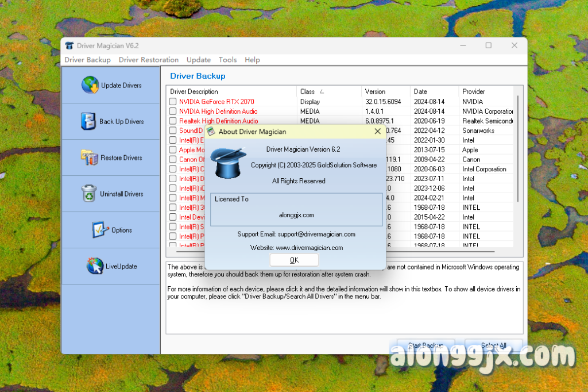588x392 pixels.
Task: Tick the NVIDIA High Definition Audio checkbox
Action: click(x=173, y=112)
